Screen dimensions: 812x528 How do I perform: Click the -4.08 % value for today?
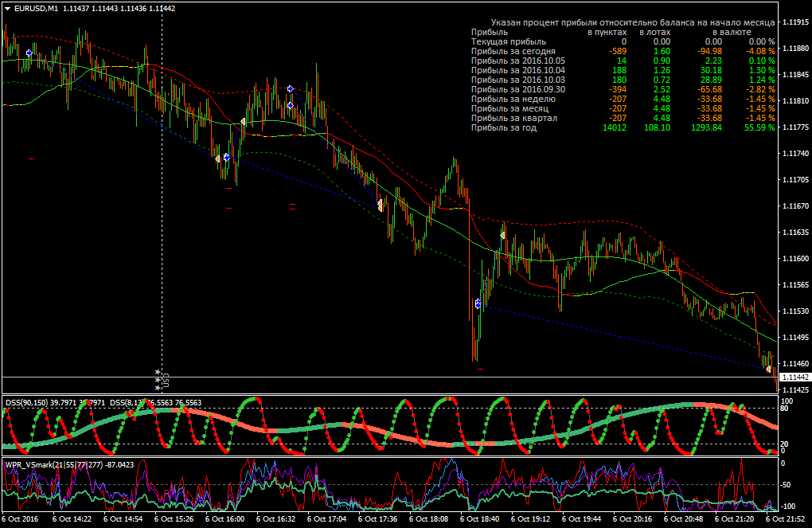tap(760, 51)
